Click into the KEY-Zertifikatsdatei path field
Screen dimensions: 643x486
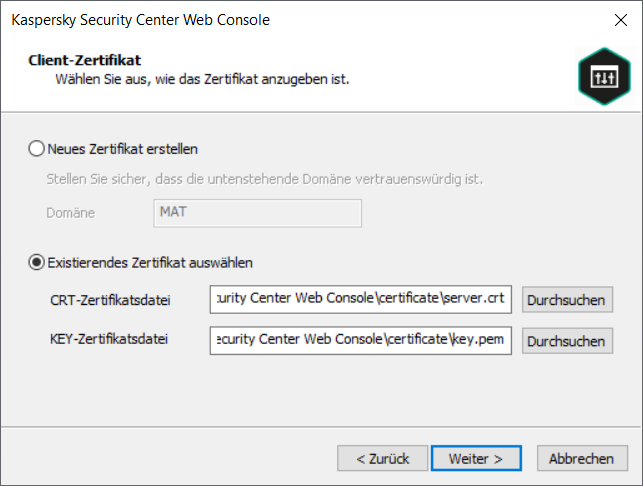pos(362,340)
